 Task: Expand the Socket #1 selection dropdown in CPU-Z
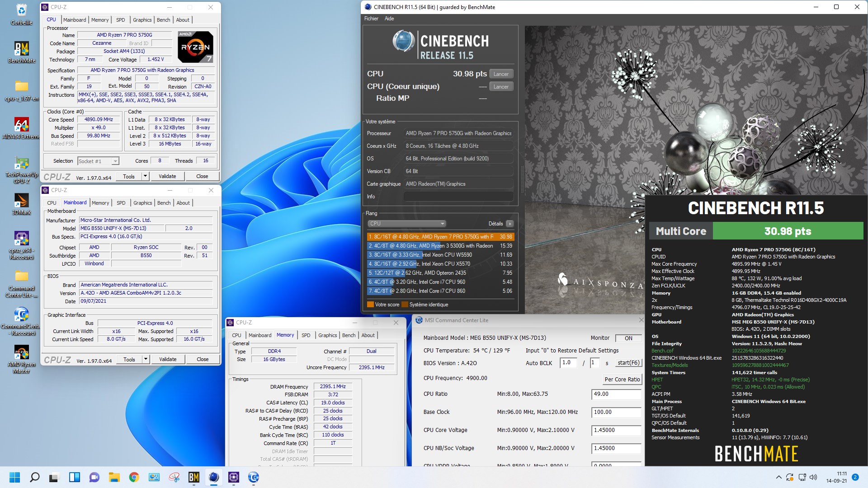pyautogui.click(x=115, y=161)
